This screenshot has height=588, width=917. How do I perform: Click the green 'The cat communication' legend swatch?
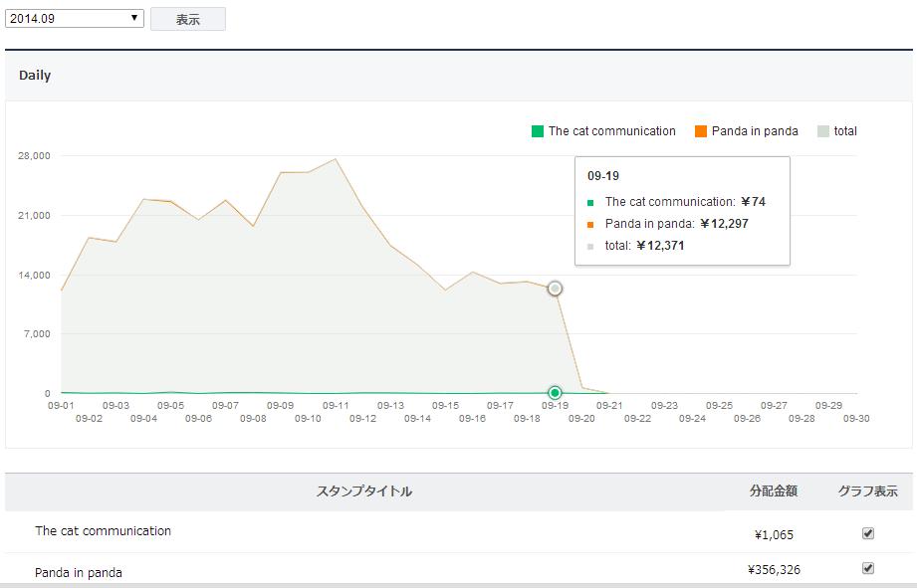pos(538,131)
